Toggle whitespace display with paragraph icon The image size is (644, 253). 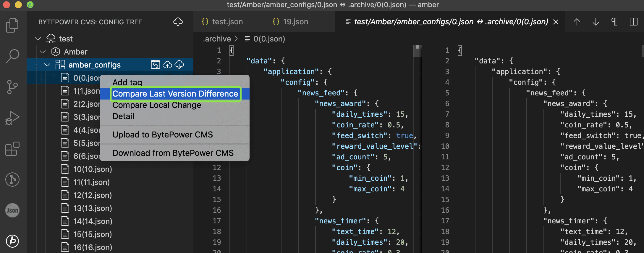(x=614, y=22)
